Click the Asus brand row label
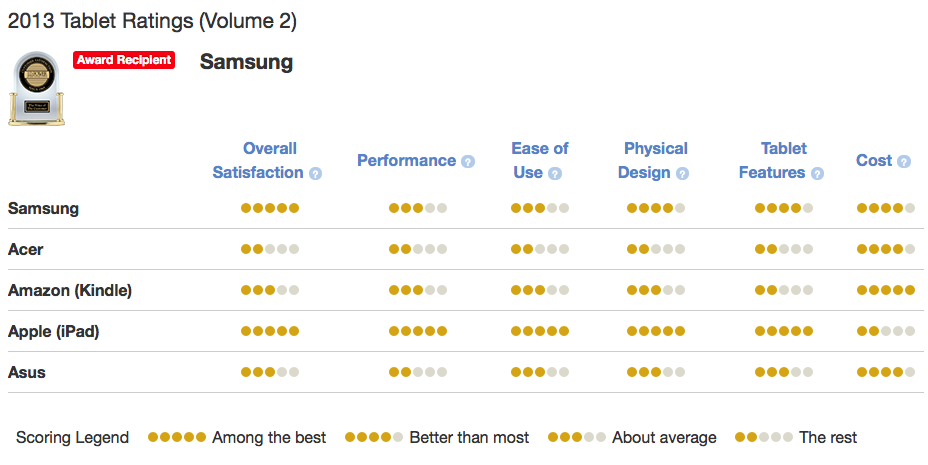The image size is (928, 465). (27, 372)
